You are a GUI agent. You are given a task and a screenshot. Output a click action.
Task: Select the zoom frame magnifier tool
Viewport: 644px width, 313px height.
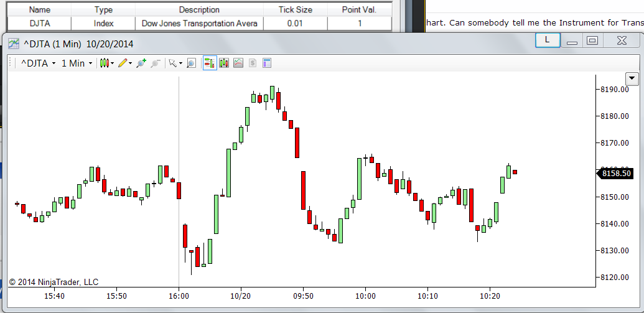pyautogui.click(x=191, y=63)
